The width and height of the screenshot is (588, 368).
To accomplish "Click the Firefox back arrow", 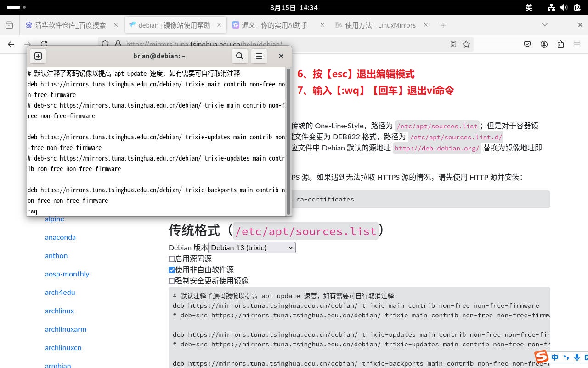I will point(11,44).
